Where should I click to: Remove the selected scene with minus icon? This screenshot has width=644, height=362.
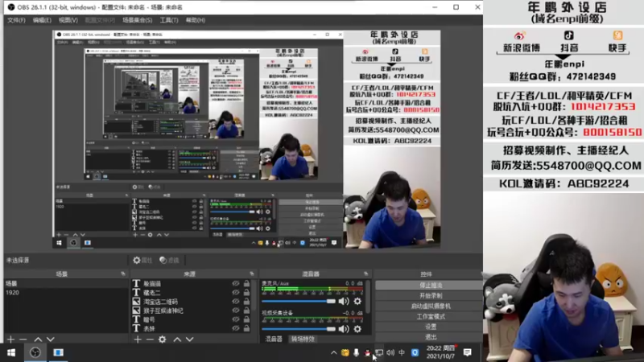pyautogui.click(x=23, y=339)
